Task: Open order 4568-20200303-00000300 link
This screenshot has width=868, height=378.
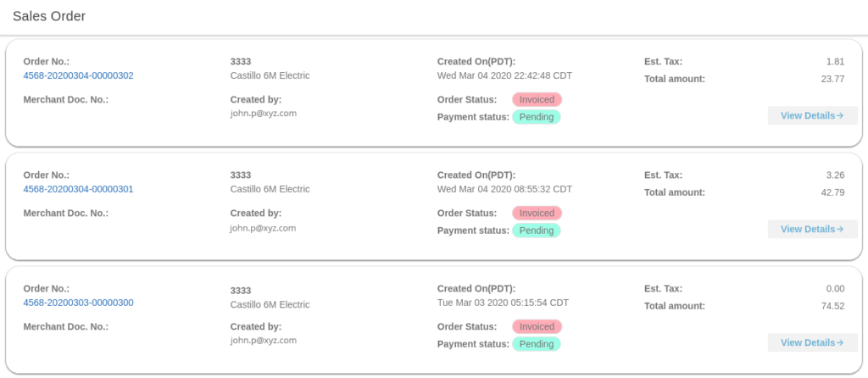Action: tap(78, 303)
